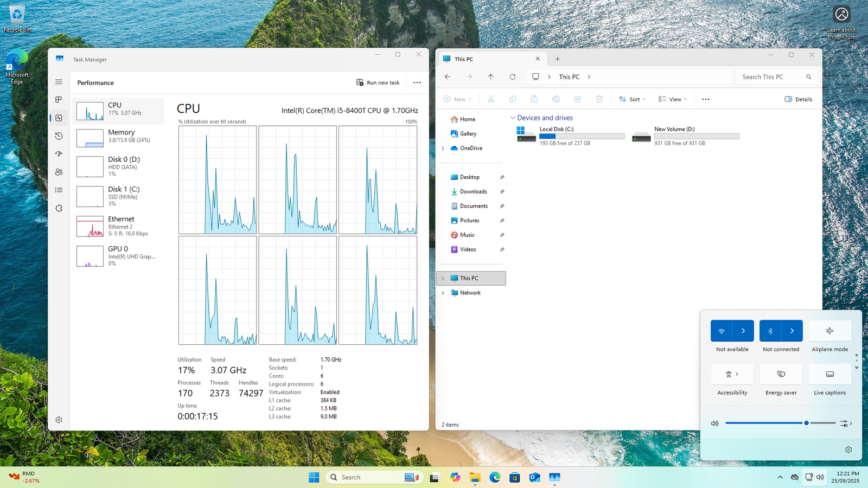868x488 pixels.
Task: Click the Up arrow in File Explorer
Action: click(x=490, y=77)
